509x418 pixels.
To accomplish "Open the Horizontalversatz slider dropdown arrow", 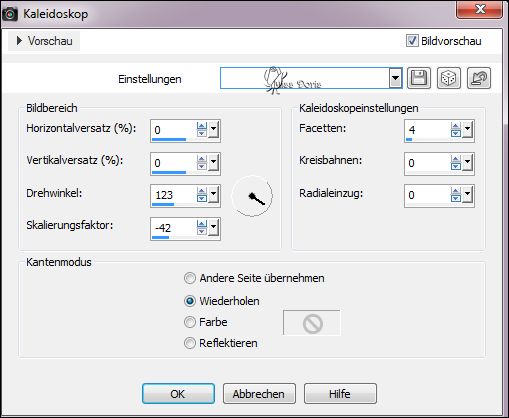I will tap(214, 129).
